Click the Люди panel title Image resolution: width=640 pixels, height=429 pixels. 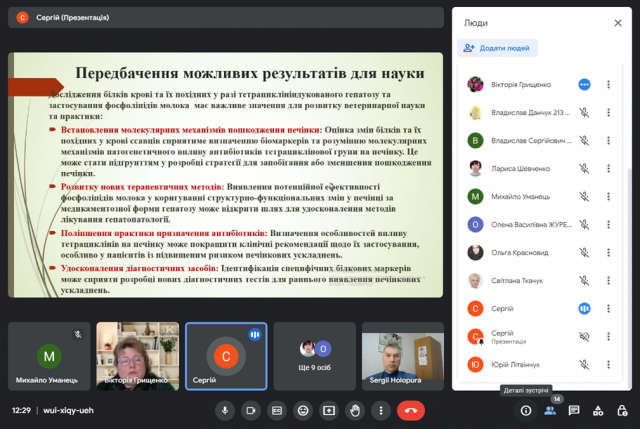coord(476,23)
